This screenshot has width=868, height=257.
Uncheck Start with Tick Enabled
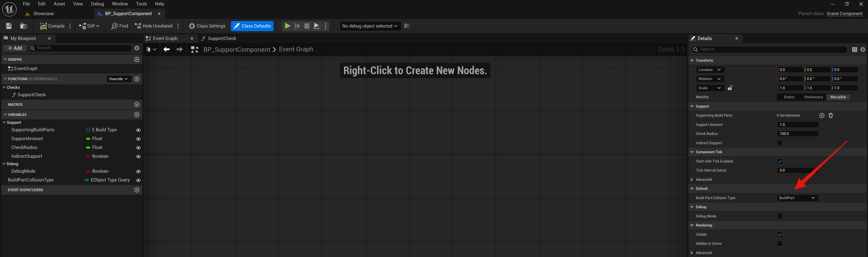tap(780, 161)
